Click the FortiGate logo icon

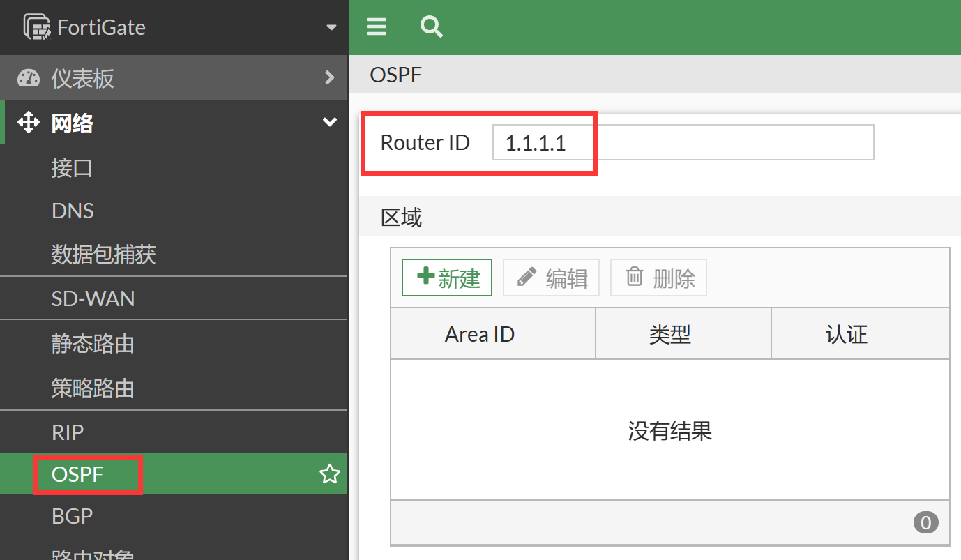[x=36, y=26]
